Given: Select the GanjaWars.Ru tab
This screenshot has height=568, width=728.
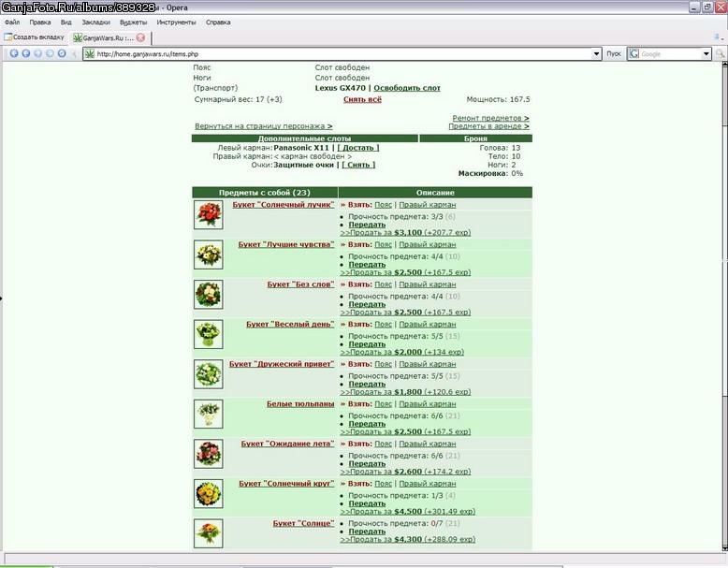Looking at the screenshot, I should tap(109, 37).
